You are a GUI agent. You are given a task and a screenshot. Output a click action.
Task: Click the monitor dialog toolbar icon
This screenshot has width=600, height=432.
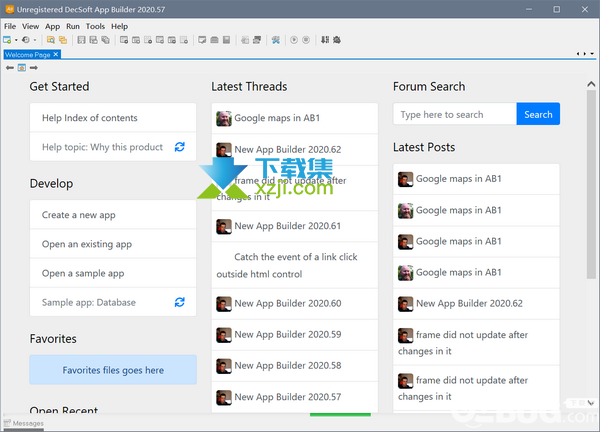coord(202,40)
